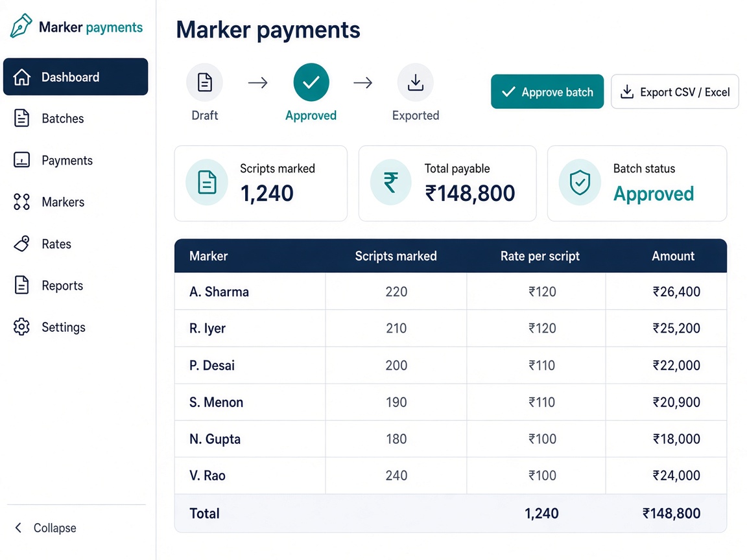Click the Total row ₹148,800 value
The height and width of the screenshot is (560, 747).
671,513
